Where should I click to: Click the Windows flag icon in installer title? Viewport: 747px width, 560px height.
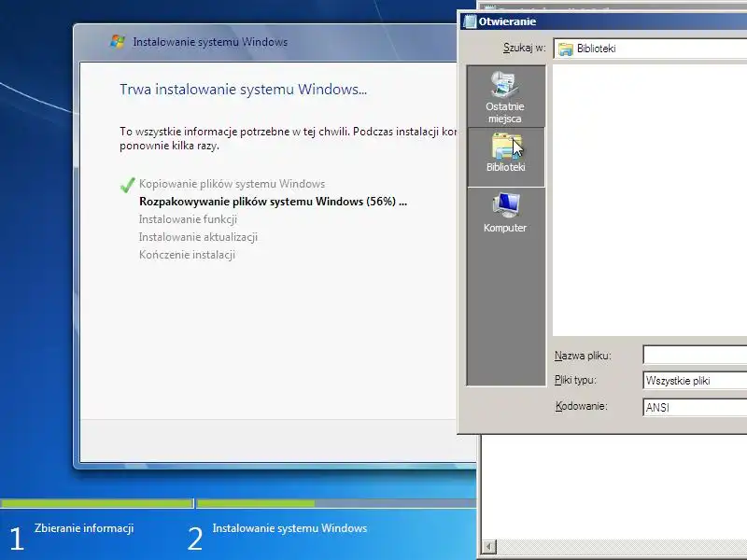click(x=118, y=41)
